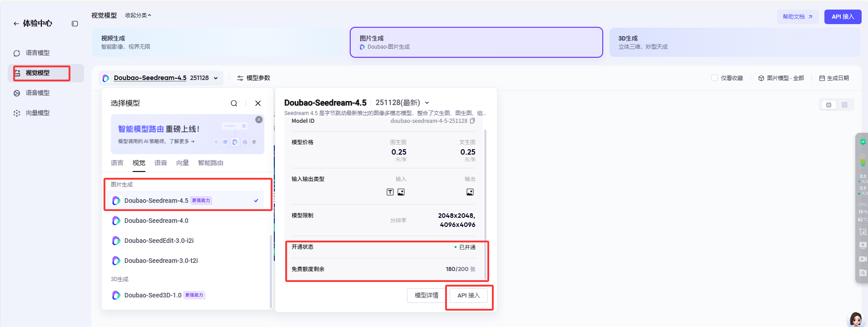Enable the 仅看收藏 checkbox
This screenshot has width=868, height=327.
pos(714,78)
